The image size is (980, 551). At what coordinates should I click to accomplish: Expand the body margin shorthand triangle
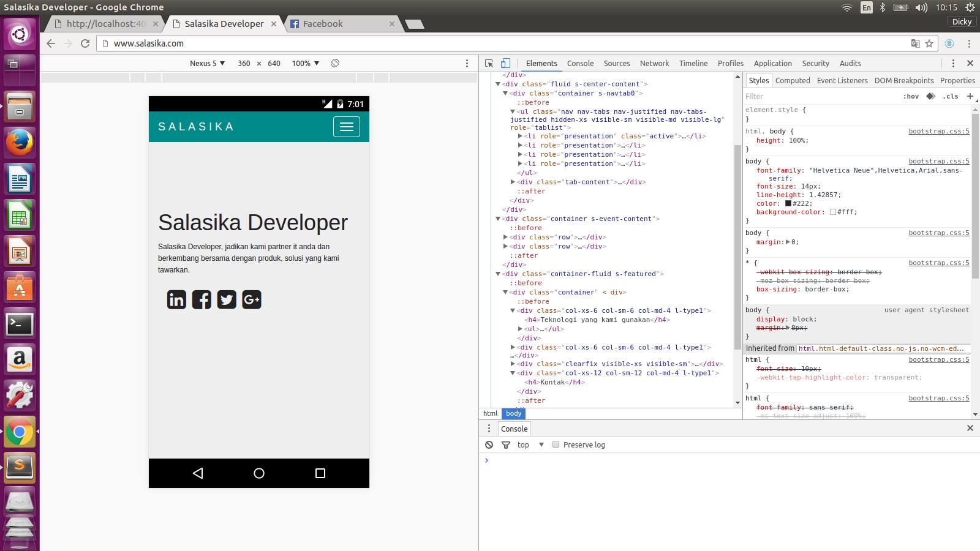[x=788, y=242]
